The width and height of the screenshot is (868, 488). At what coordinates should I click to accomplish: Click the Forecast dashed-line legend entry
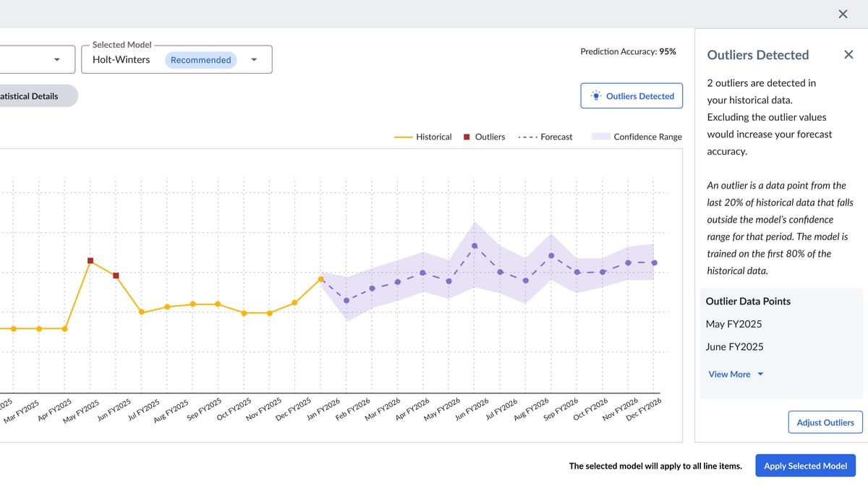tap(545, 137)
